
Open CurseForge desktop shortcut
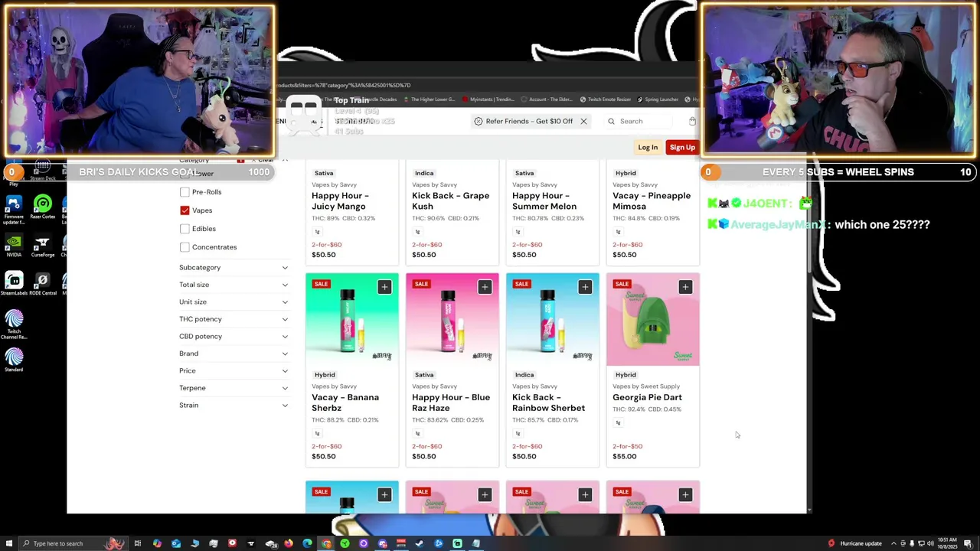pyautogui.click(x=43, y=246)
